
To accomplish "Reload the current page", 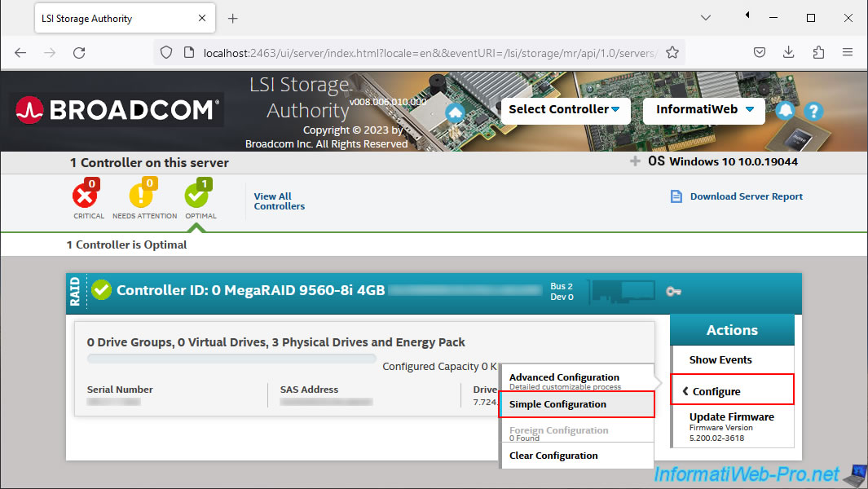I will (x=79, y=53).
